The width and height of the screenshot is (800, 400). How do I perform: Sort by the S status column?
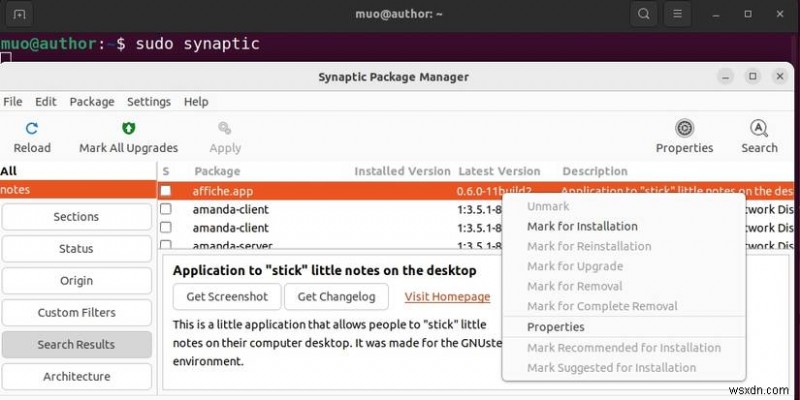pyautogui.click(x=166, y=171)
